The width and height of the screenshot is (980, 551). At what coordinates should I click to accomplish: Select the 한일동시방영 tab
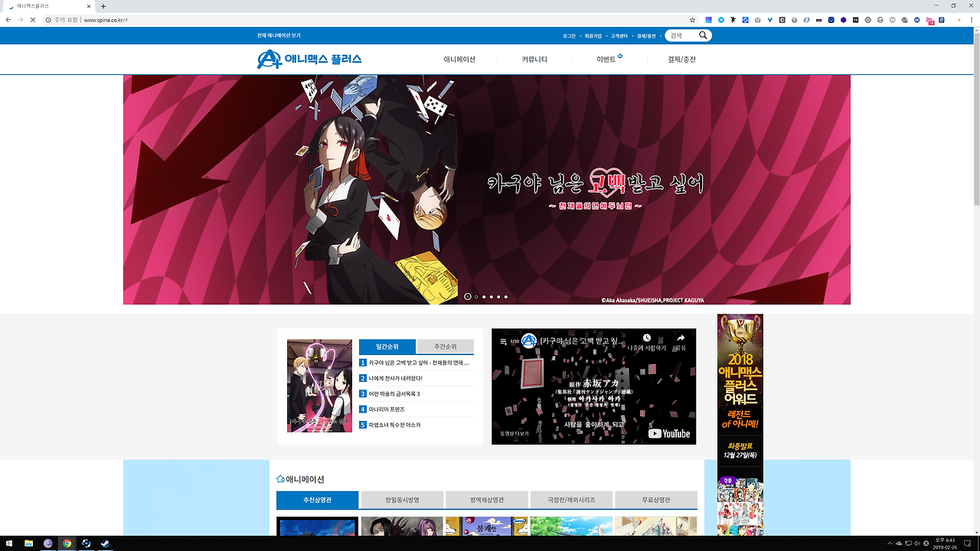pyautogui.click(x=402, y=500)
